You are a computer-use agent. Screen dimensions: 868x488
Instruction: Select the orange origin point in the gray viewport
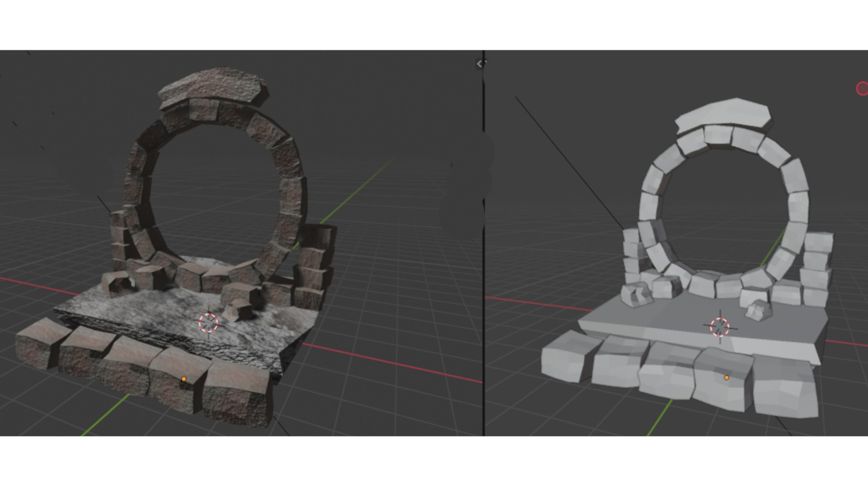(726, 377)
